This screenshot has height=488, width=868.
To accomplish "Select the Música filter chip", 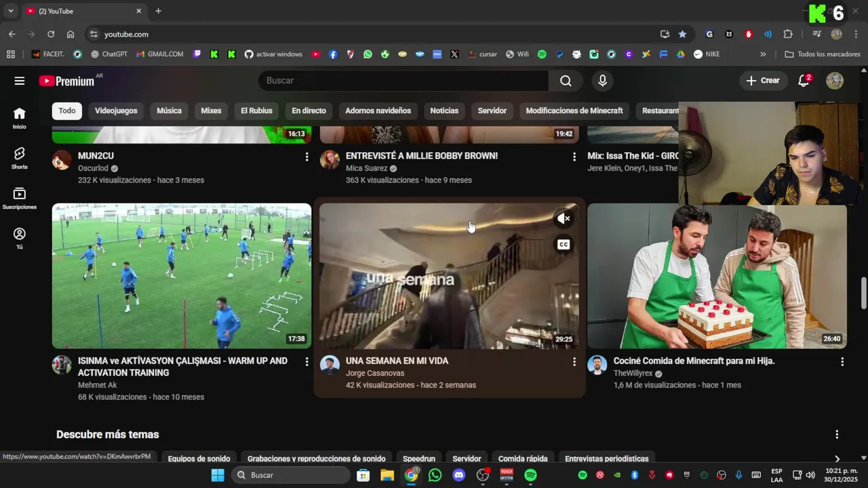I will click(x=169, y=110).
